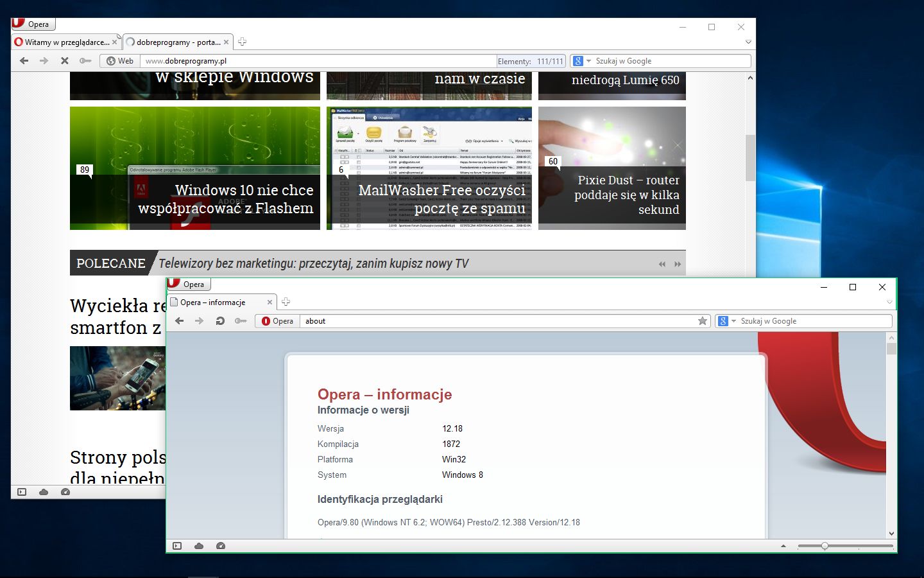Adjust the zoom slider in front window
Viewport: 924px width, 578px height.
tap(845, 546)
